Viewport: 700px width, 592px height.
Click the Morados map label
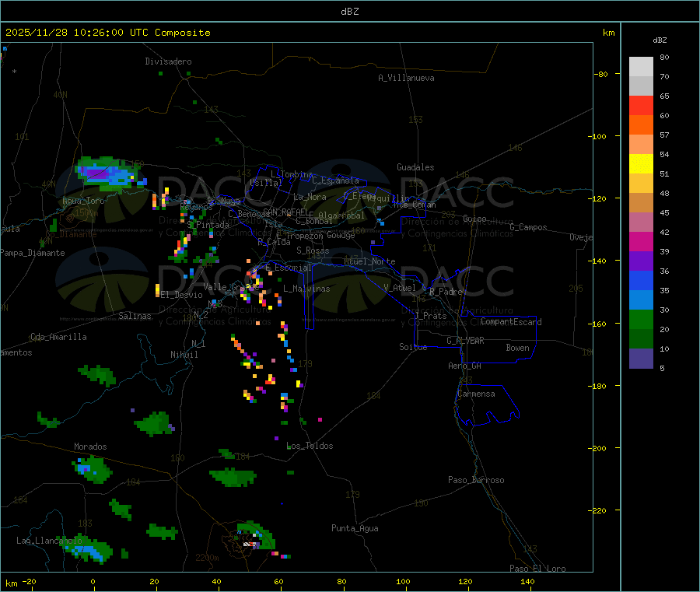pyautogui.click(x=90, y=447)
